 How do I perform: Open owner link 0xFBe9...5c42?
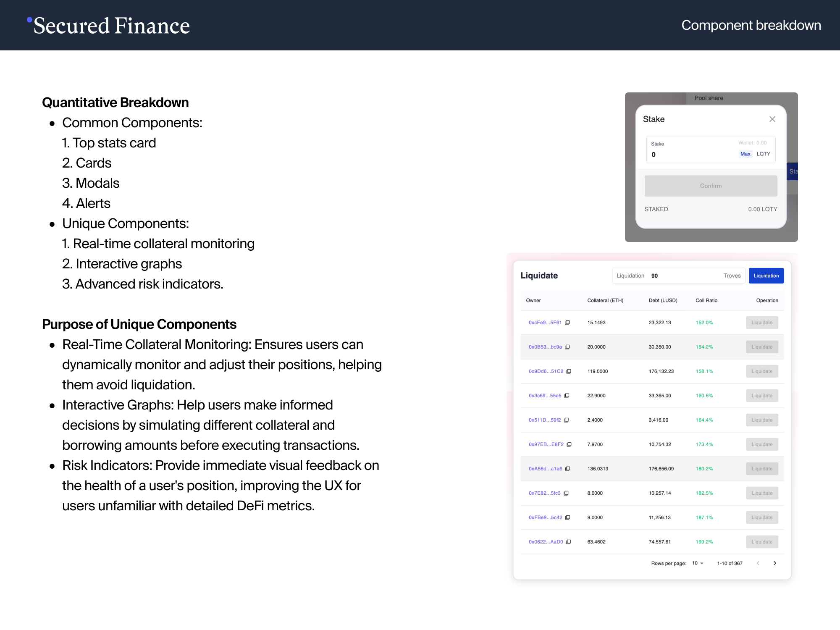click(545, 517)
